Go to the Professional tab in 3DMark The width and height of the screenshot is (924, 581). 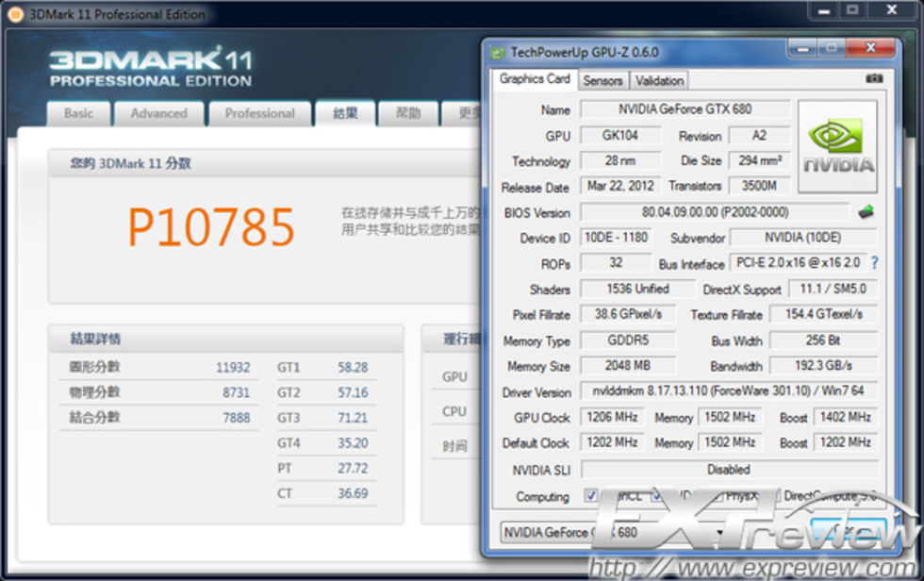(259, 113)
